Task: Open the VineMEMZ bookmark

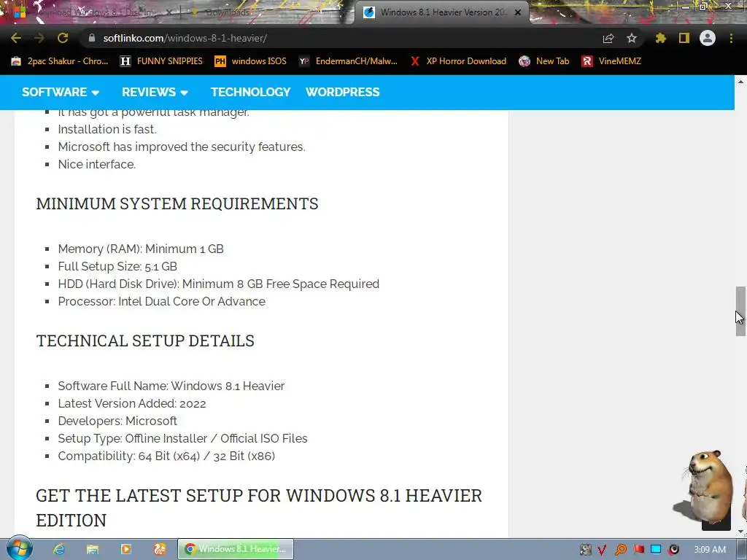Action: pyautogui.click(x=612, y=61)
